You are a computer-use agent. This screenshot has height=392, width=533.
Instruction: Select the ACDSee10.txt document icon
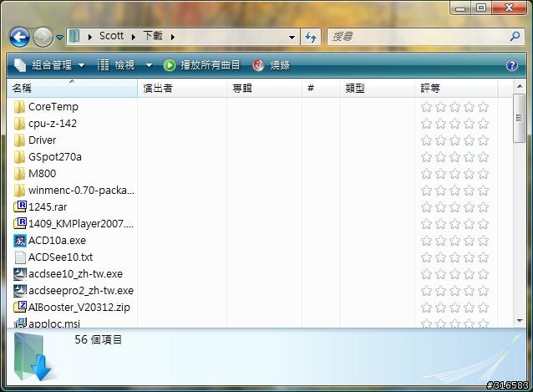click(x=20, y=257)
